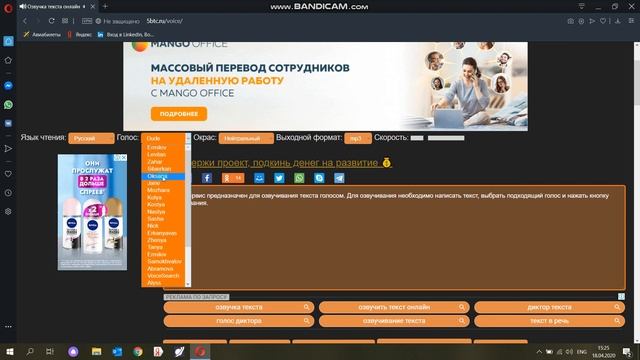Open the tabs search menu in the title bar
640x360 pixels.
(582, 6)
